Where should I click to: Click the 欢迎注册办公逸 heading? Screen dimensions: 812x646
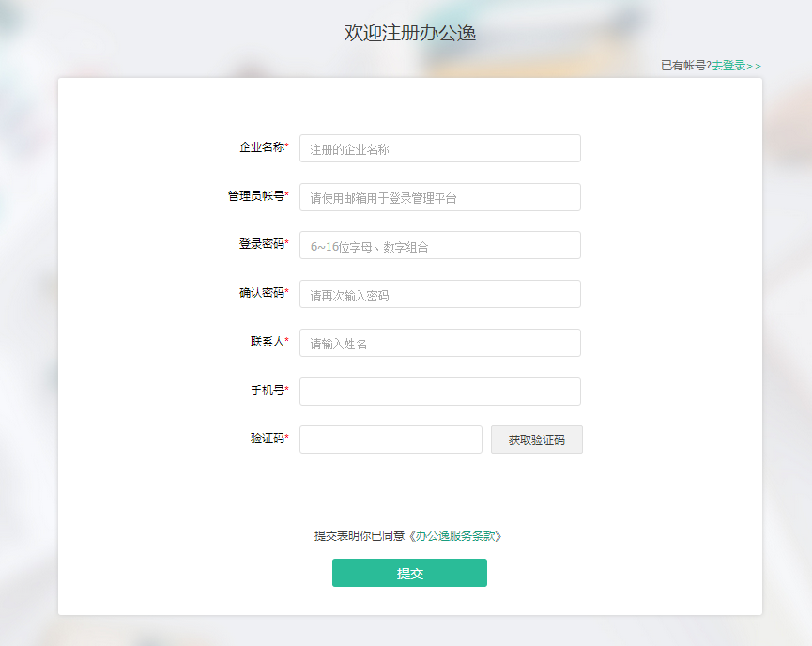409,33
